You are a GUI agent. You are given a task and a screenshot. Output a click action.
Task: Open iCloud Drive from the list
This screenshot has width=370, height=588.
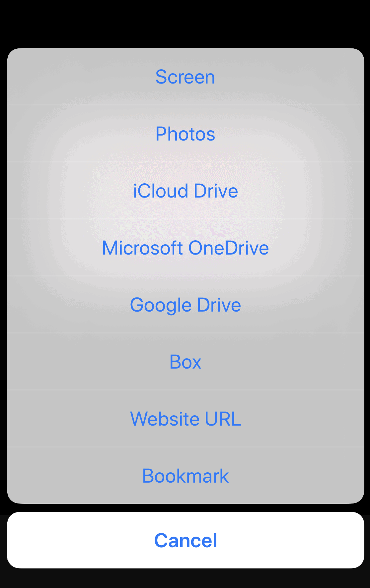click(185, 191)
